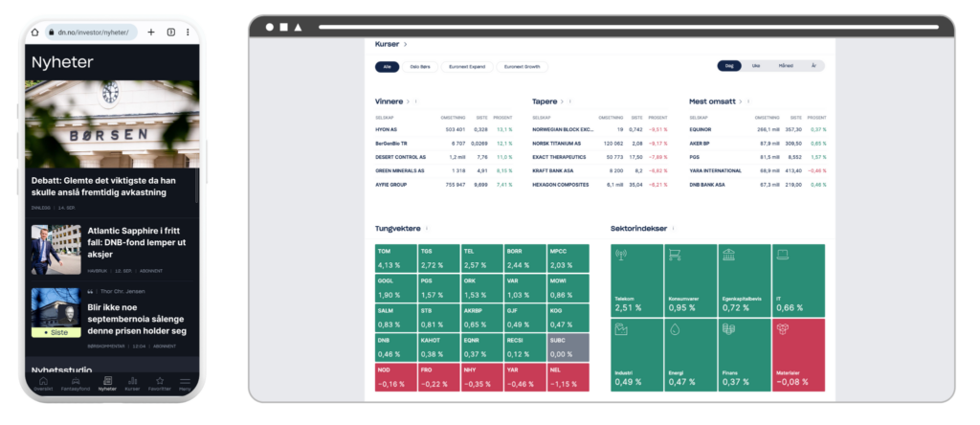
Task: Switch period to År
Action: coord(813,66)
